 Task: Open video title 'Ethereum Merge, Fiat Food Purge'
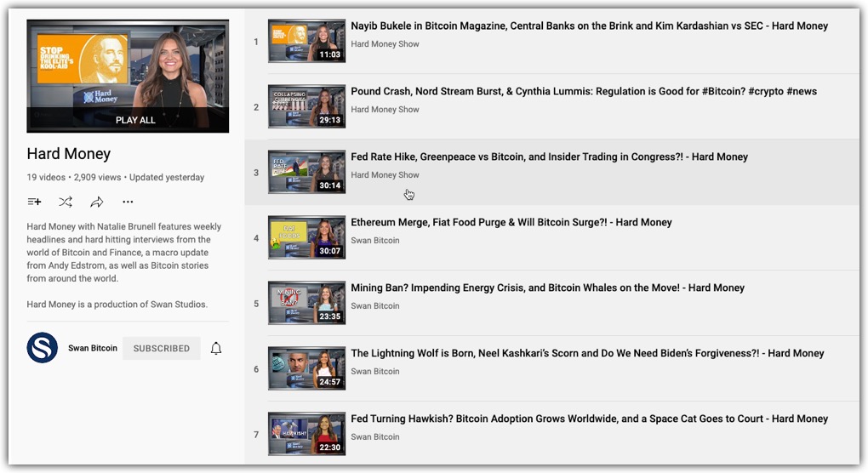pyautogui.click(x=511, y=222)
